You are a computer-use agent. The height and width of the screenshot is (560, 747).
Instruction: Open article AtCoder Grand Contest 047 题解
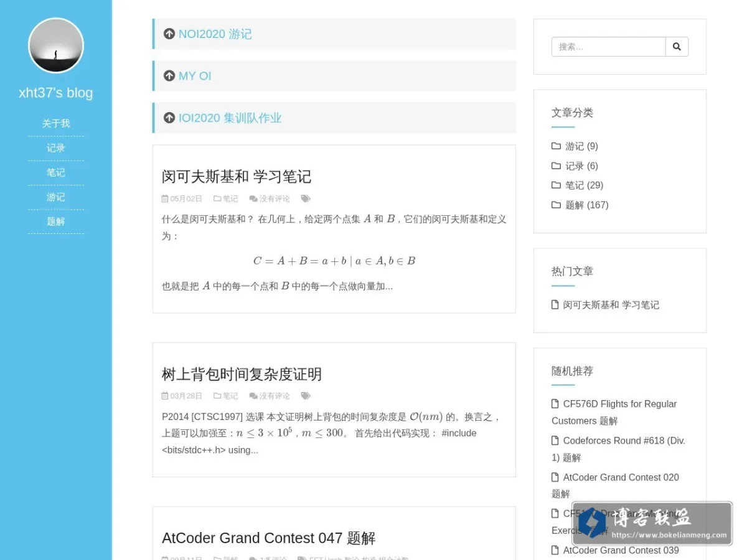(269, 538)
